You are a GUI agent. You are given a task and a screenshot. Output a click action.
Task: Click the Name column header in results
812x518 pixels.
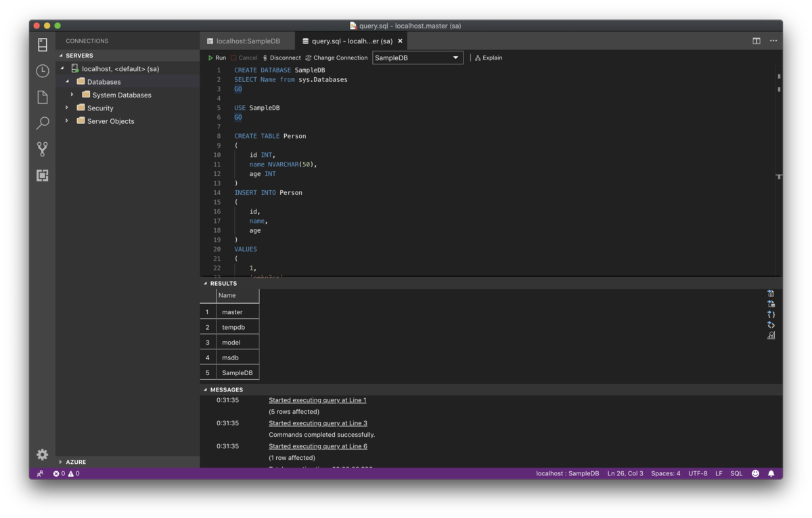(237, 295)
